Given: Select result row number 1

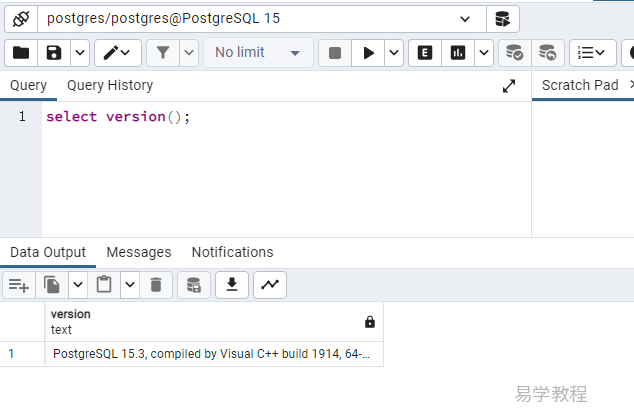Looking at the screenshot, I should [22, 354].
